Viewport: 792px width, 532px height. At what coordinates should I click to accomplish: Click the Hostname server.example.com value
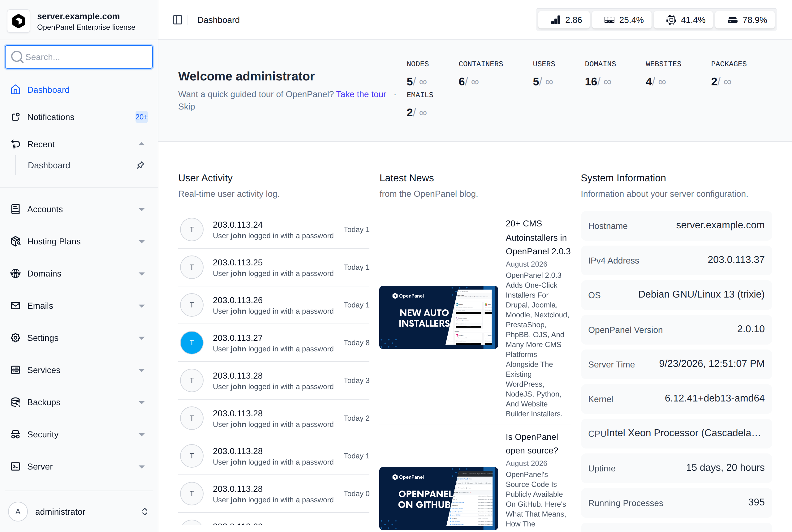[720, 225]
